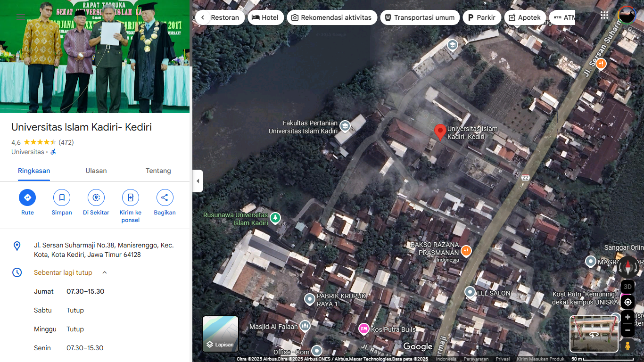This screenshot has width=644, height=362.
Task: Switch to the Ulasan tab
Action: coord(96,171)
